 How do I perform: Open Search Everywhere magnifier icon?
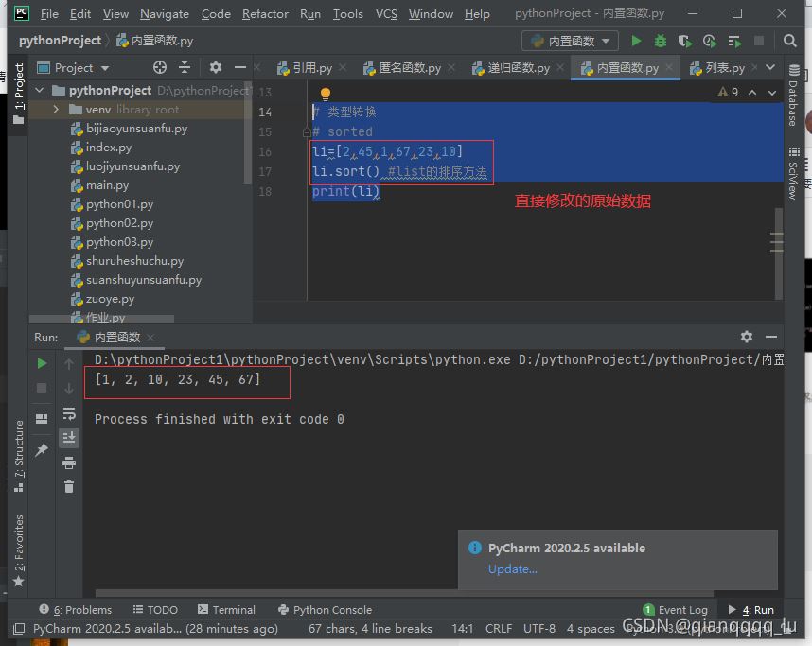click(x=789, y=41)
